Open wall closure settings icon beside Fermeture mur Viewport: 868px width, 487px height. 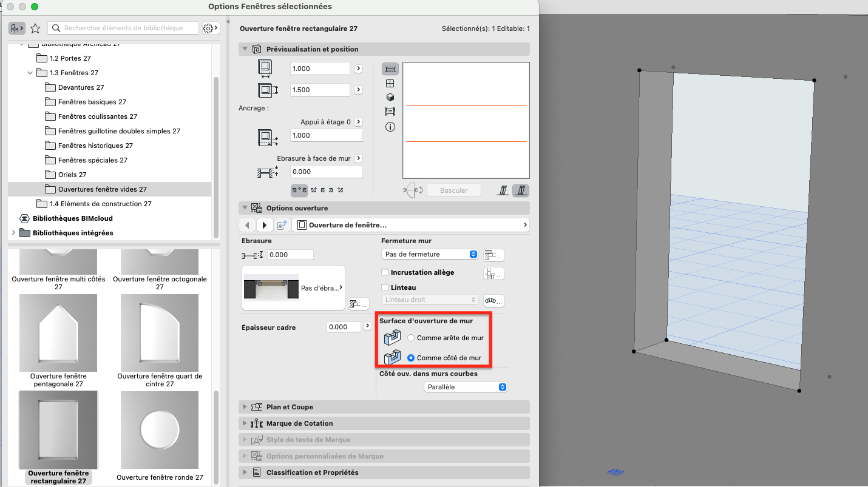click(493, 255)
